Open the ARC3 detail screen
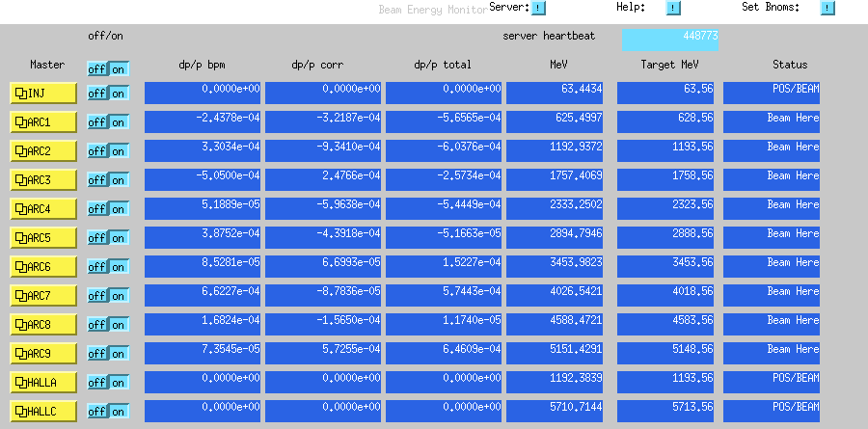The image size is (868, 429). click(43, 179)
